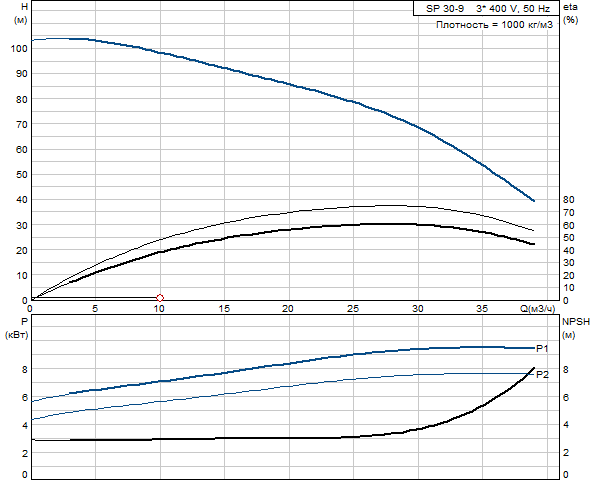Screen dimensions: 592x480
Task: Click the NPSH axis label
Action: pos(576,322)
